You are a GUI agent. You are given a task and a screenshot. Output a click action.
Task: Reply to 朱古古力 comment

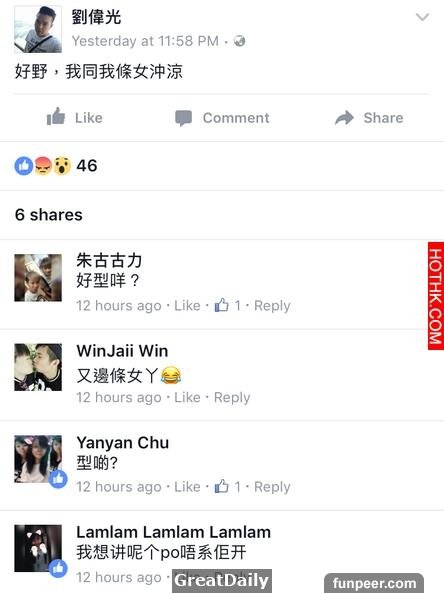tap(272, 306)
